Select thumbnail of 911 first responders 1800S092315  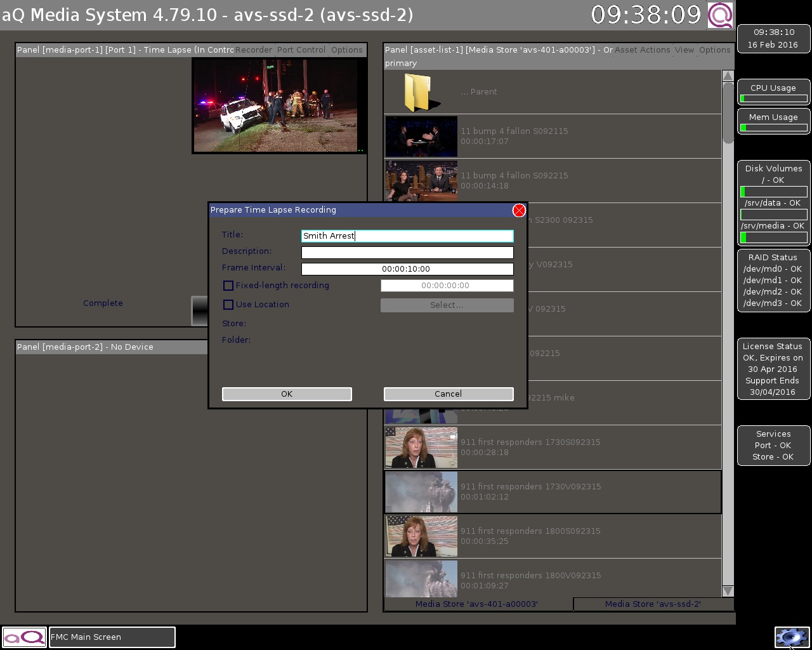pos(421,536)
